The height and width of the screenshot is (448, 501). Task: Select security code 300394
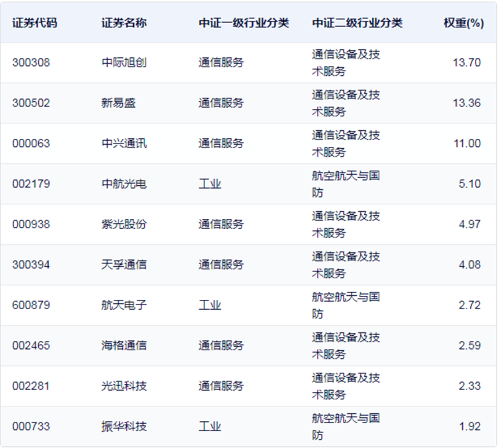pyautogui.click(x=31, y=265)
